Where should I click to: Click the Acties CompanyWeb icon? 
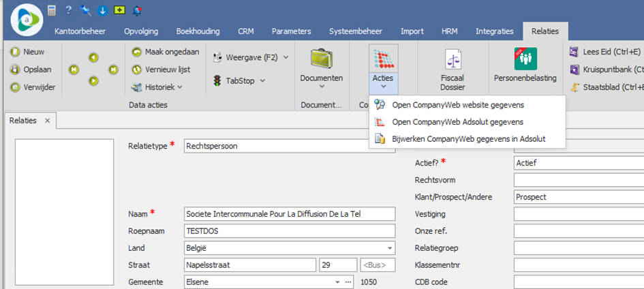pyautogui.click(x=383, y=59)
